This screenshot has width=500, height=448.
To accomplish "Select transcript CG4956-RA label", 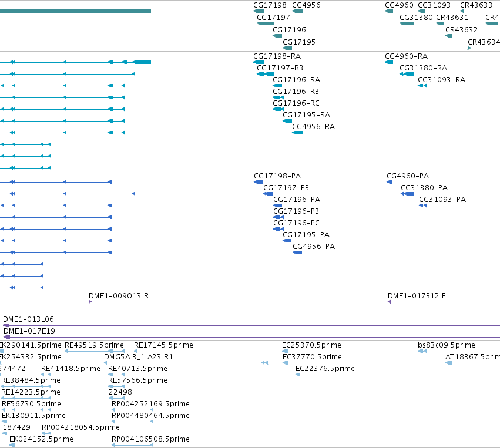I will (314, 126).
